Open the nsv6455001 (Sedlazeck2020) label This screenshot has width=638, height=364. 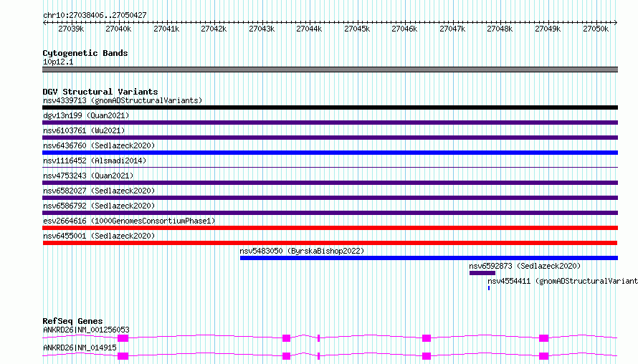click(99, 236)
